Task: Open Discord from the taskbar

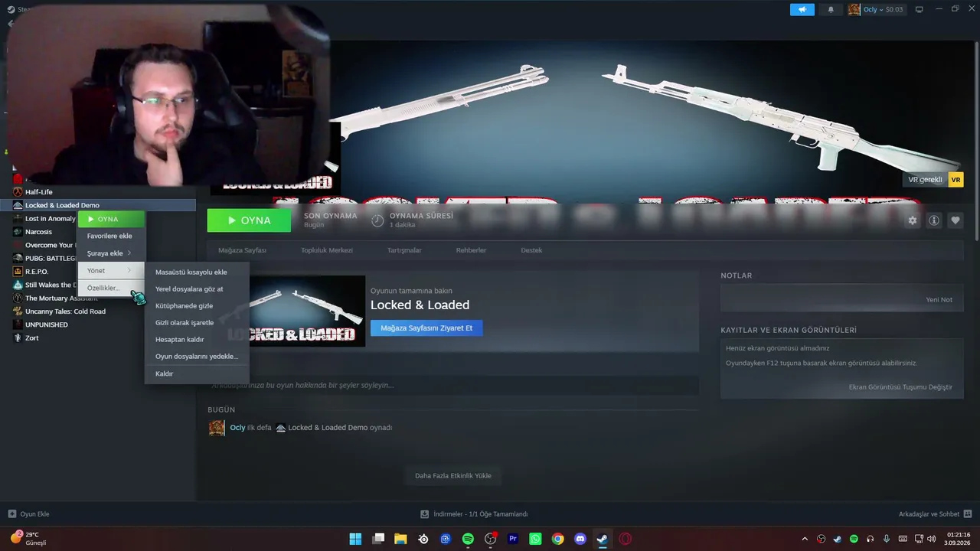Action: pyautogui.click(x=580, y=539)
